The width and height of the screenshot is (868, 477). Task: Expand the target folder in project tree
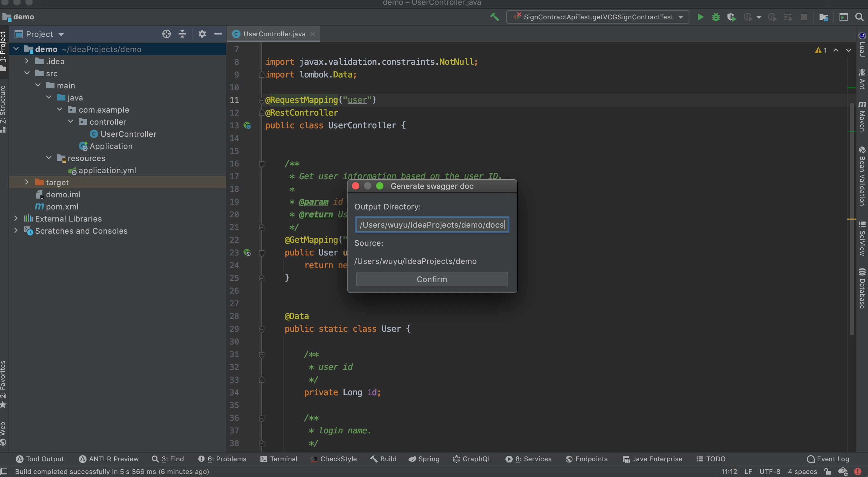[x=27, y=182]
